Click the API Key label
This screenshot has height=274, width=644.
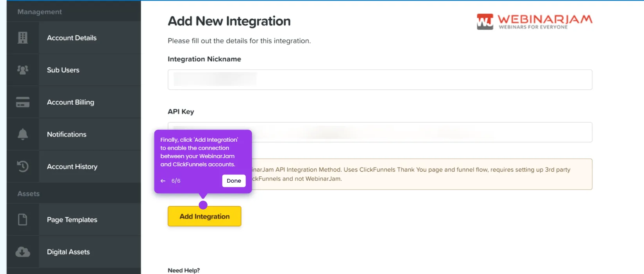pos(181,112)
